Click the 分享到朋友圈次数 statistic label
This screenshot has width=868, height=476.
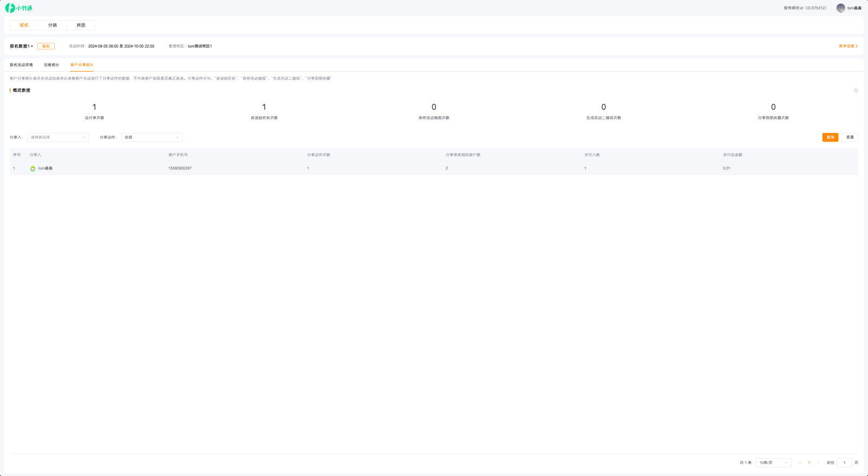click(774, 118)
